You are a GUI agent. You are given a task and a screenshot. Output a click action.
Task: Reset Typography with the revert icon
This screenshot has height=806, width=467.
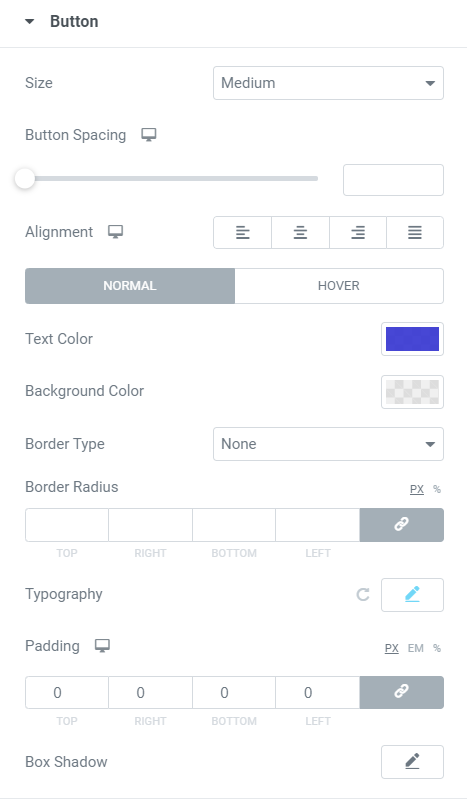point(363,595)
